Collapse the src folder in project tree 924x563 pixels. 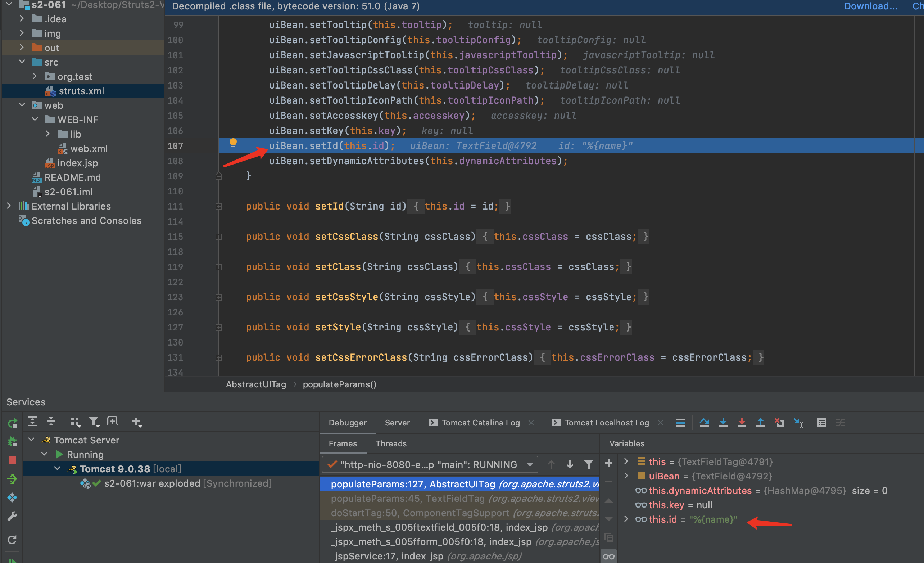[x=22, y=62]
